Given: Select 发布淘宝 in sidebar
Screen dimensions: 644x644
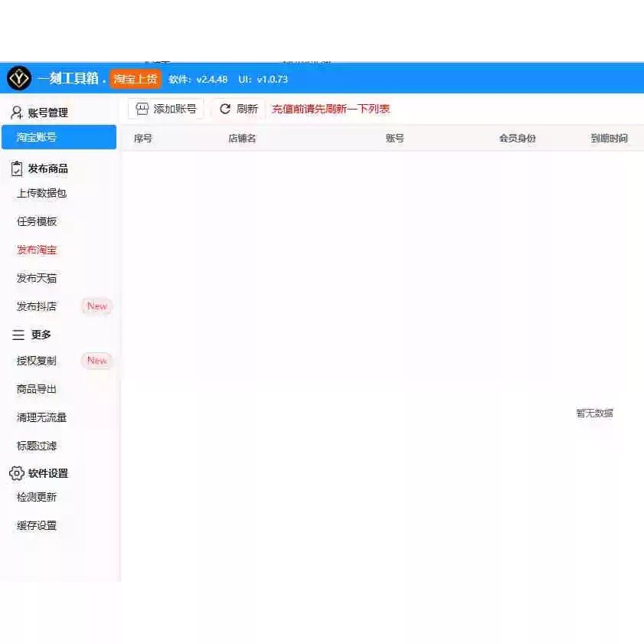Looking at the screenshot, I should pos(37,250).
